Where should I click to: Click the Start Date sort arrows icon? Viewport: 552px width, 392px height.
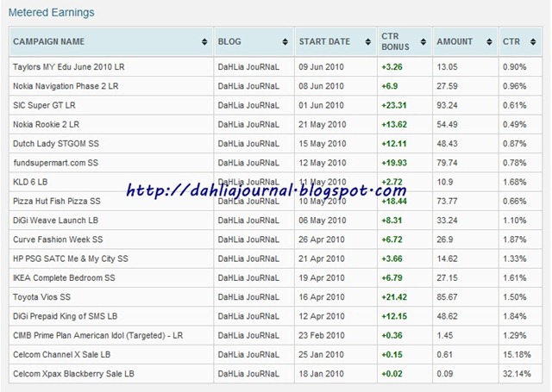[368, 42]
